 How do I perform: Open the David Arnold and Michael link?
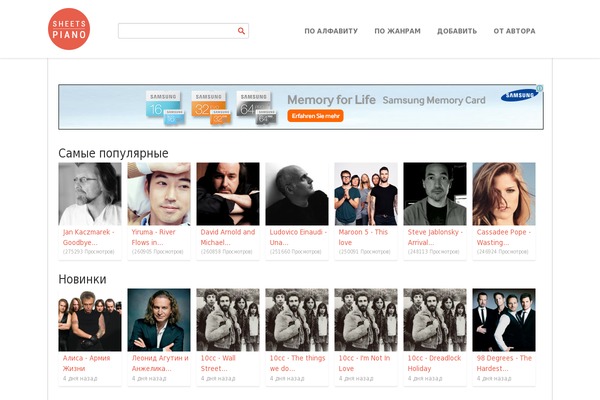pyautogui.click(x=228, y=237)
